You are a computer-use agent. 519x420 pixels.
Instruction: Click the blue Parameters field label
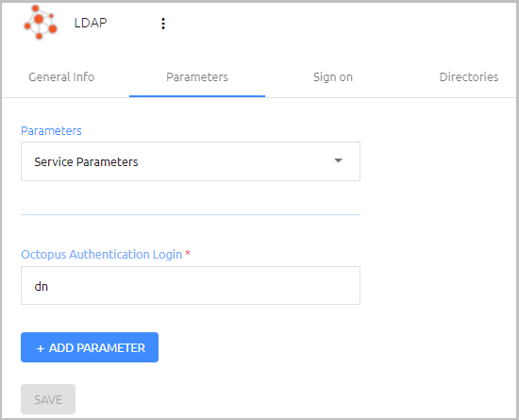pyautogui.click(x=51, y=131)
